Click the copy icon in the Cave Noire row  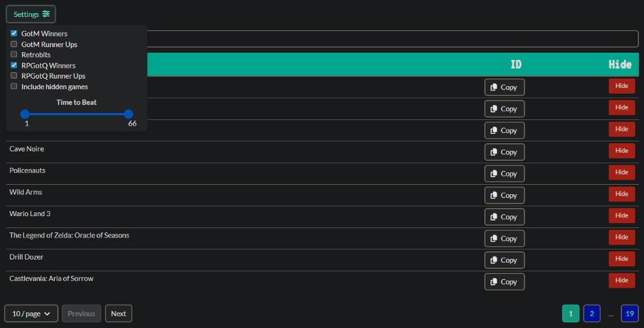pyautogui.click(x=494, y=152)
